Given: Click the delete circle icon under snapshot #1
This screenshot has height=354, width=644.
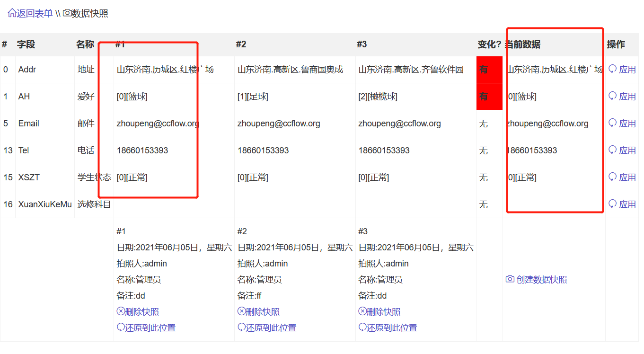Looking at the screenshot, I should coord(121,311).
